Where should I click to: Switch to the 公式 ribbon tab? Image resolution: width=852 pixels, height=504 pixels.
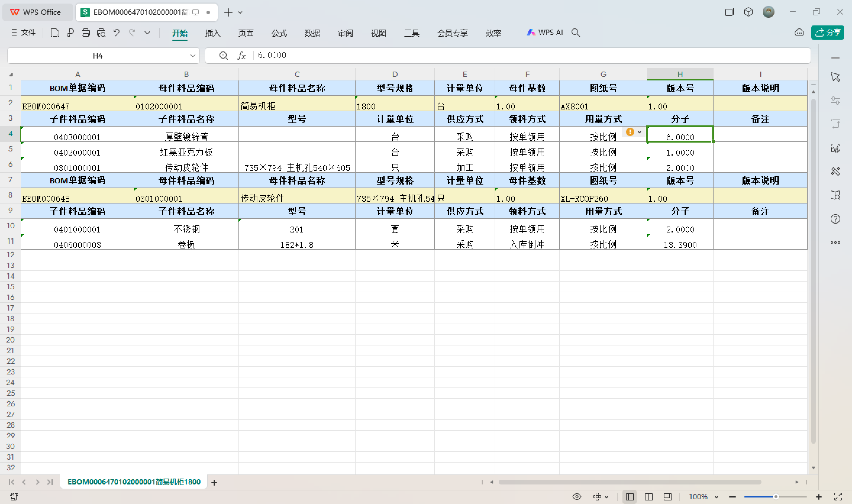(x=279, y=33)
